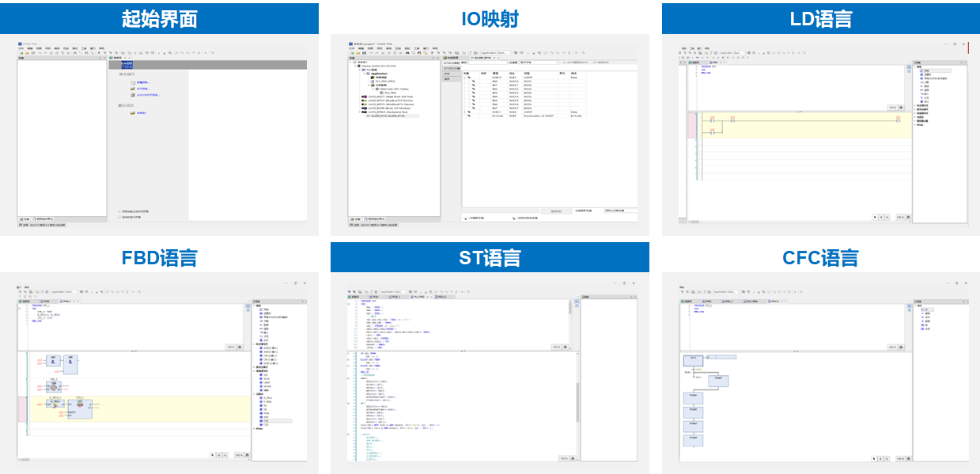980x474 pixels.
Task: Click the 新建项目 link on the start page
Action: (143, 82)
